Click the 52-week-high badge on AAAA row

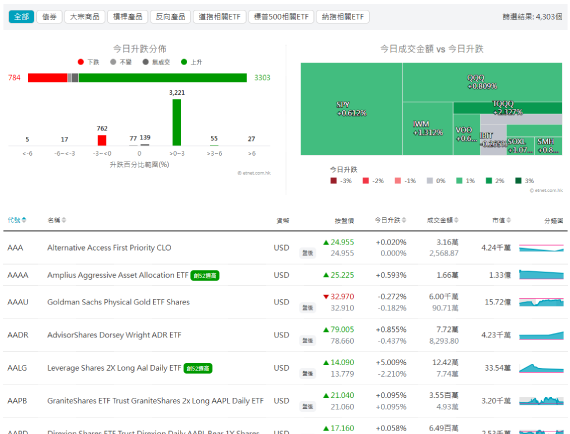click(x=205, y=276)
